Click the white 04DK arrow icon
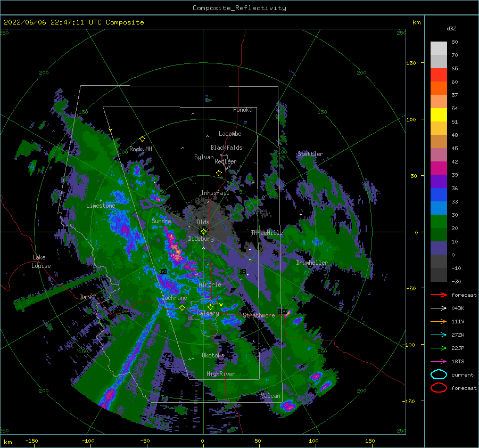479x448 pixels. (x=439, y=308)
